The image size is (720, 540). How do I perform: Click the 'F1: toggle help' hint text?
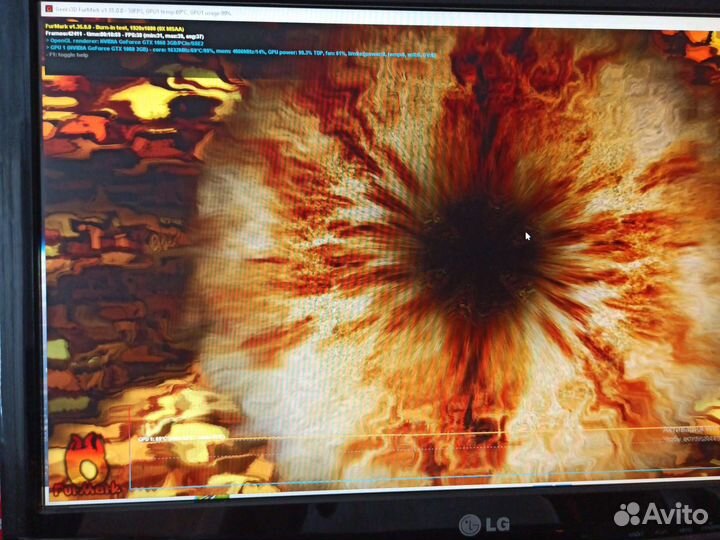click(x=67, y=55)
